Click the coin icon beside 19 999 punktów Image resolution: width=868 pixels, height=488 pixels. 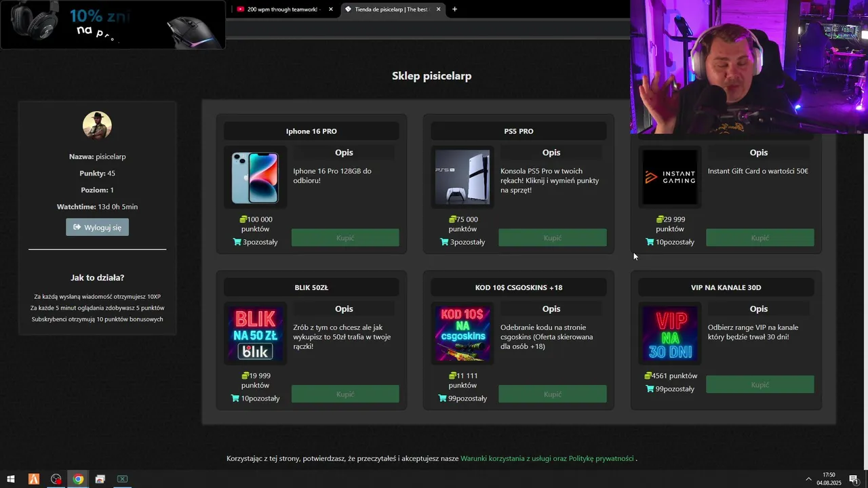tap(245, 375)
